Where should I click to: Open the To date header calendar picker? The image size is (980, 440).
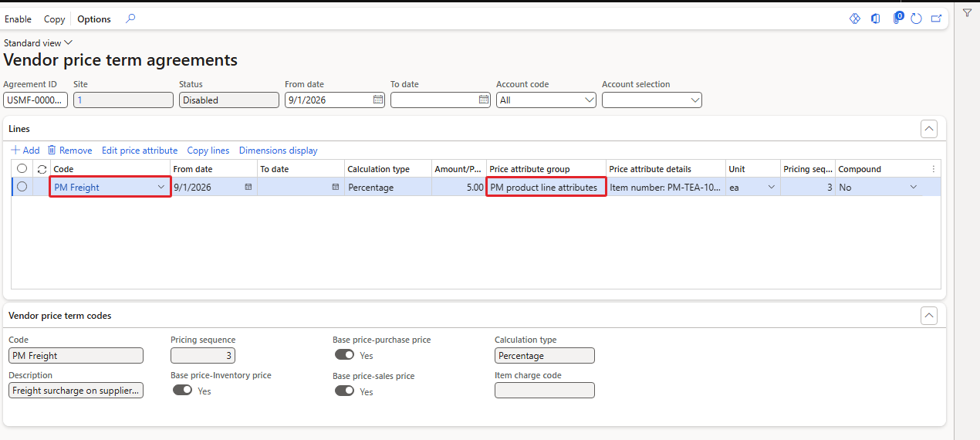(484, 100)
